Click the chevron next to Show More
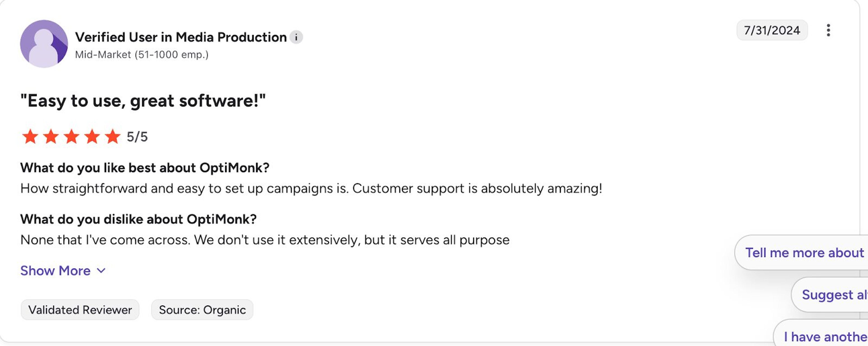 (101, 271)
